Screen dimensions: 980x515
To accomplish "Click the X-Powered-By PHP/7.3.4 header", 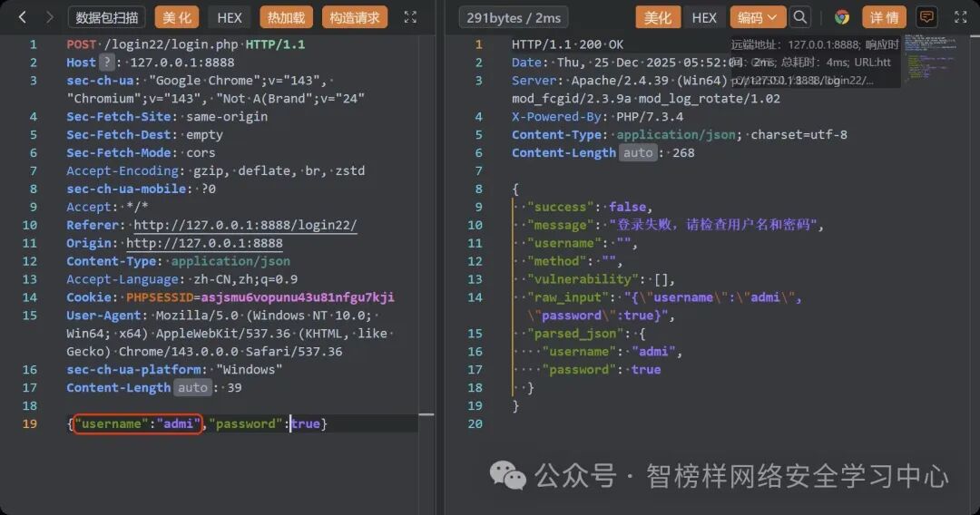I will [x=597, y=117].
